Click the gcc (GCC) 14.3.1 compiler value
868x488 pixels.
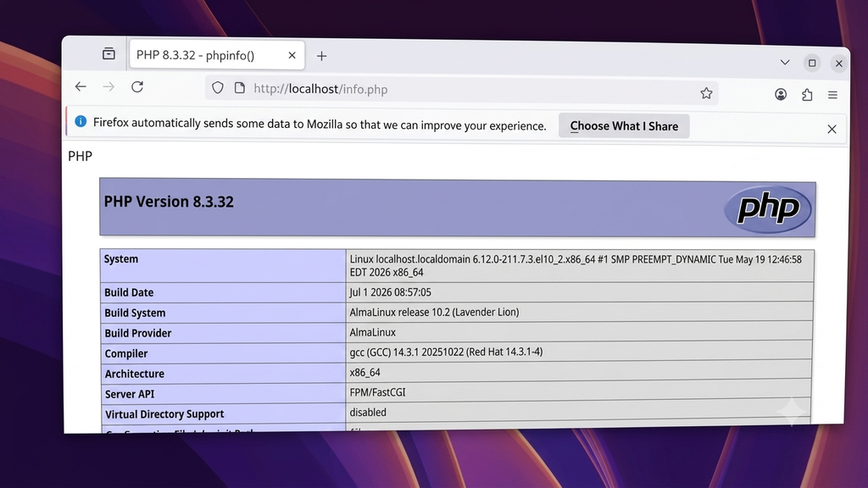click(446, 352)
